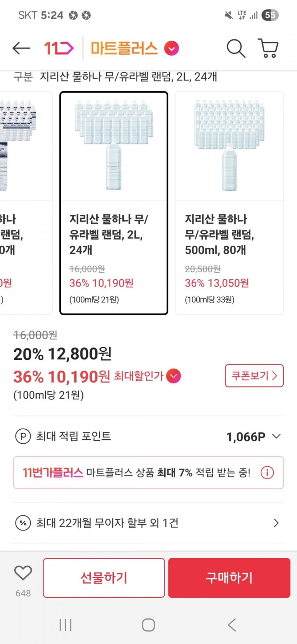Open the search magnifier icon
This screenshot has height=644, width=297.
click(x=236, y=48)
